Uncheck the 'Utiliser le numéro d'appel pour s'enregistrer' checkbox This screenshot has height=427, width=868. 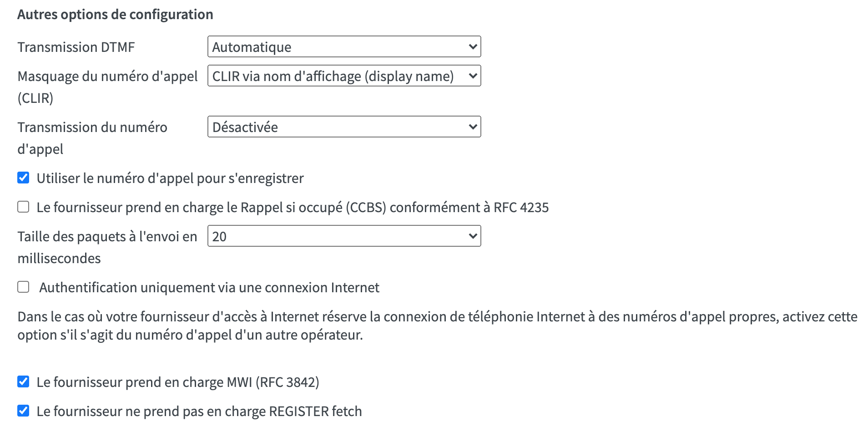[23, 178]
